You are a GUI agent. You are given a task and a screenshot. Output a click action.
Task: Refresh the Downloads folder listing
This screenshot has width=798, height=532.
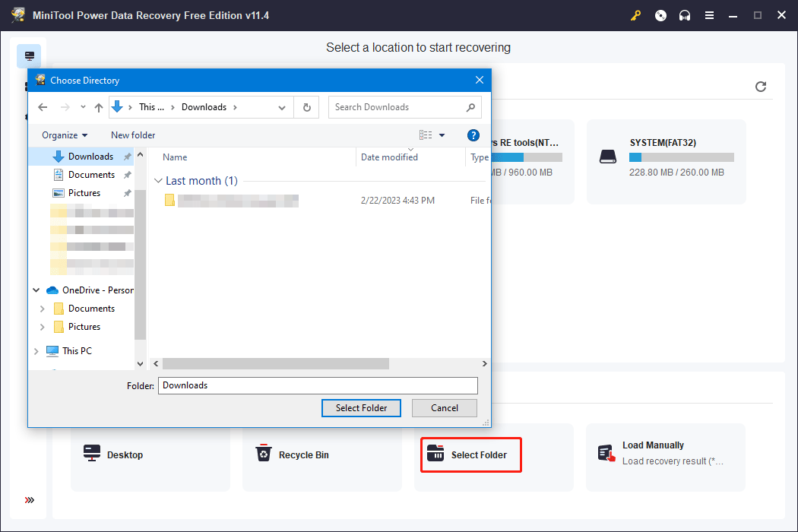[307, 107]
